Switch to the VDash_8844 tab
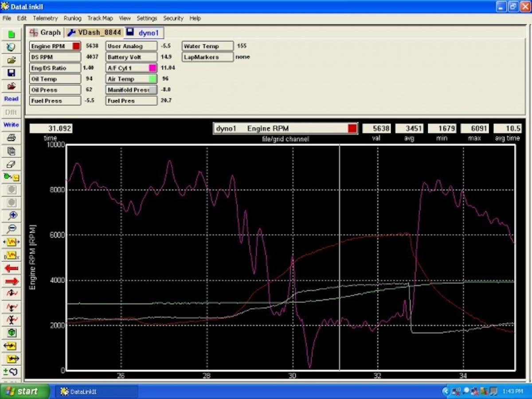 94,32
